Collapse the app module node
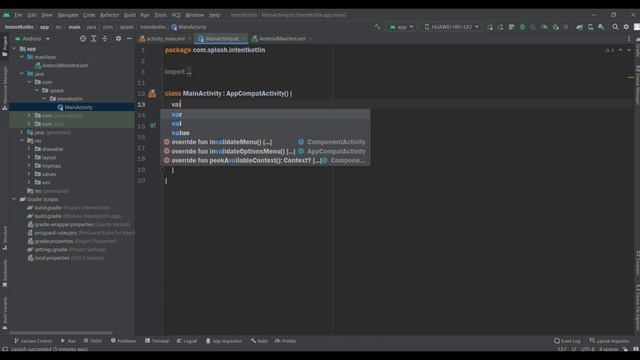 pyautogui.click(x=14, y=49)
